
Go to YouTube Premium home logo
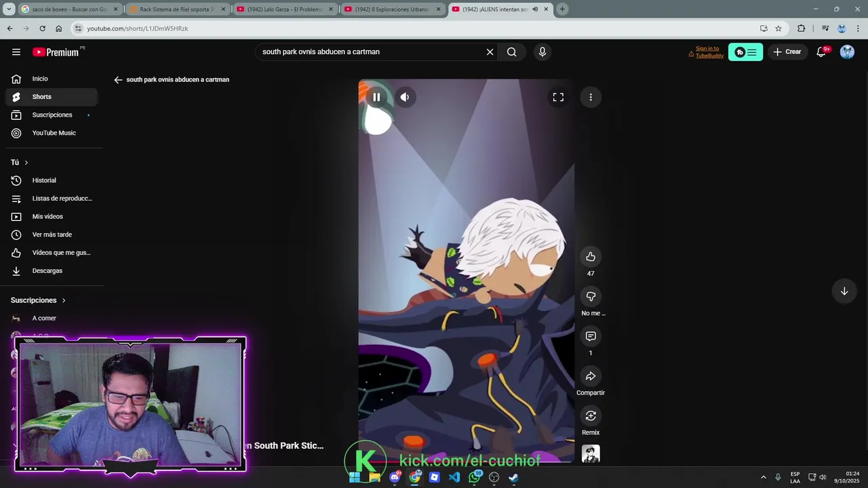(56, 52)
